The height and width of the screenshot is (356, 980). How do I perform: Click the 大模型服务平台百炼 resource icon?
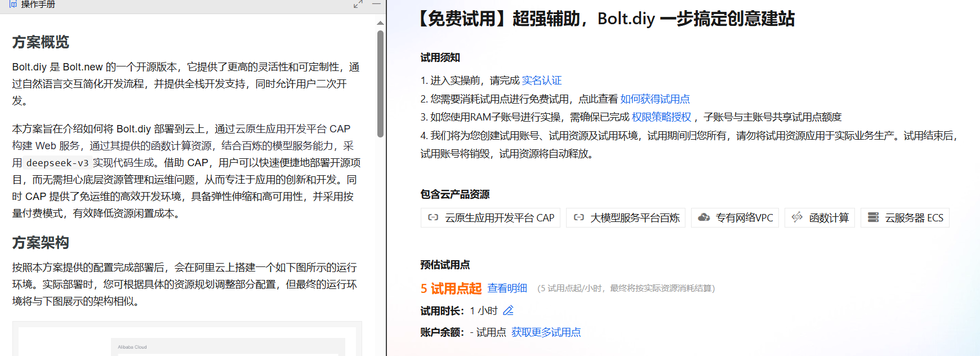click(578, 217)
